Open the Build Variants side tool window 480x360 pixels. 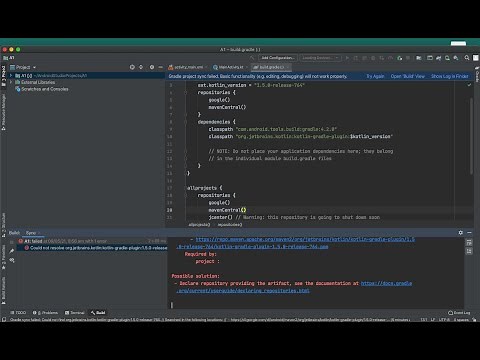[3, 291]
